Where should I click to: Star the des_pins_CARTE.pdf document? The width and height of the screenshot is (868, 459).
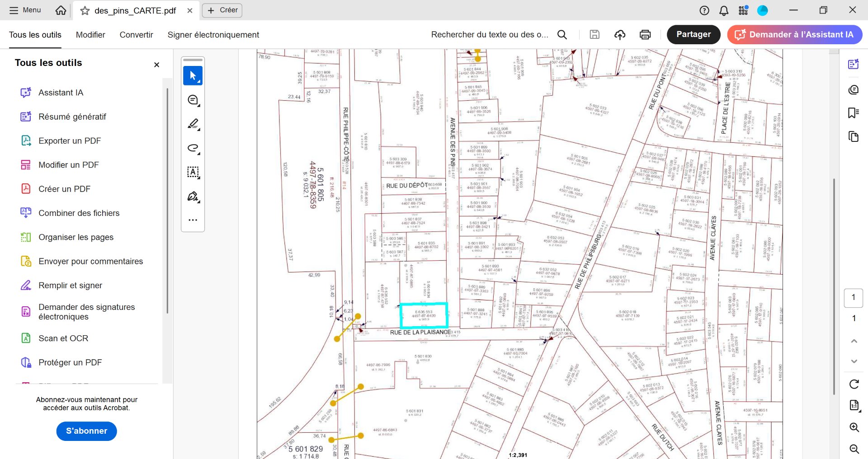(85, 10)
